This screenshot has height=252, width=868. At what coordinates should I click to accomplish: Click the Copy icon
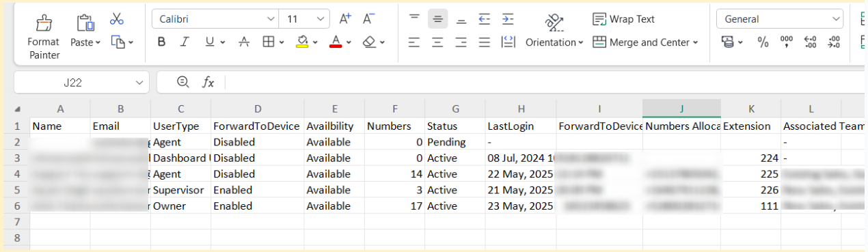pos(118,42)
